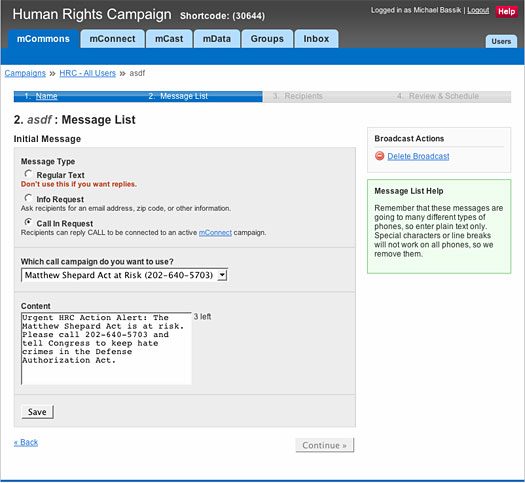
Task: Click the Back link
Action: pos(26,442)
